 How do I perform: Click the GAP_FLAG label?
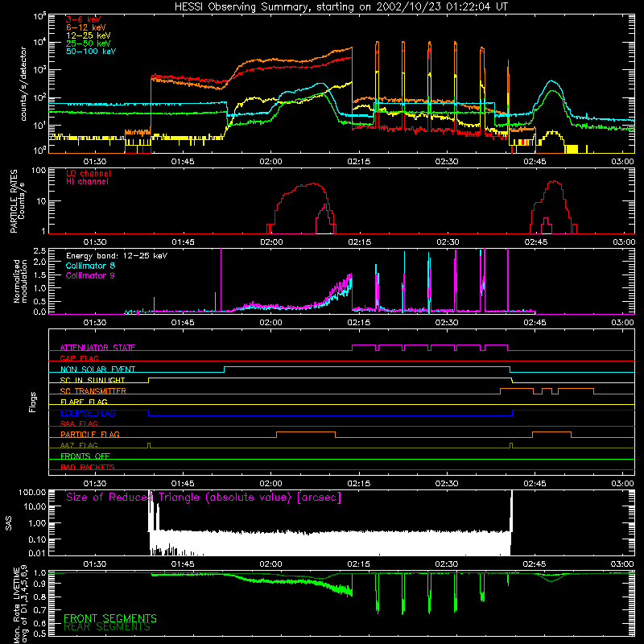point(79,358)
